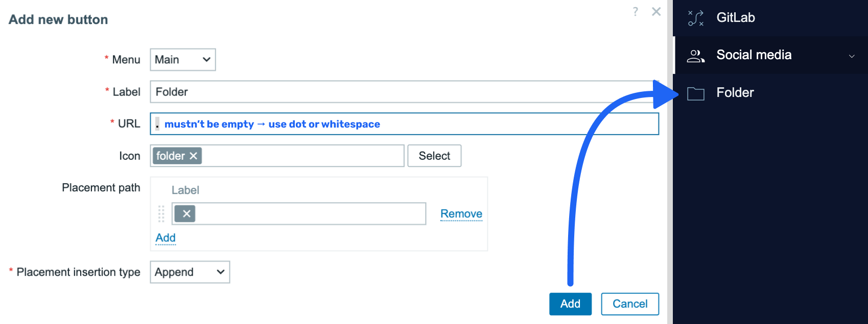Click the Remove link in placement path
The width and height of the screenshot is (868, 324).
coord(461,214)
